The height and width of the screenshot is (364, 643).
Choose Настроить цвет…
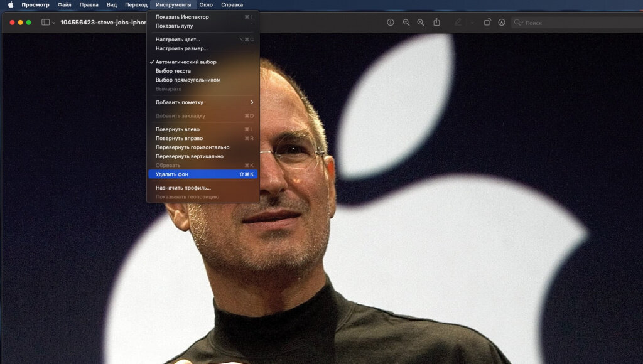203,40
